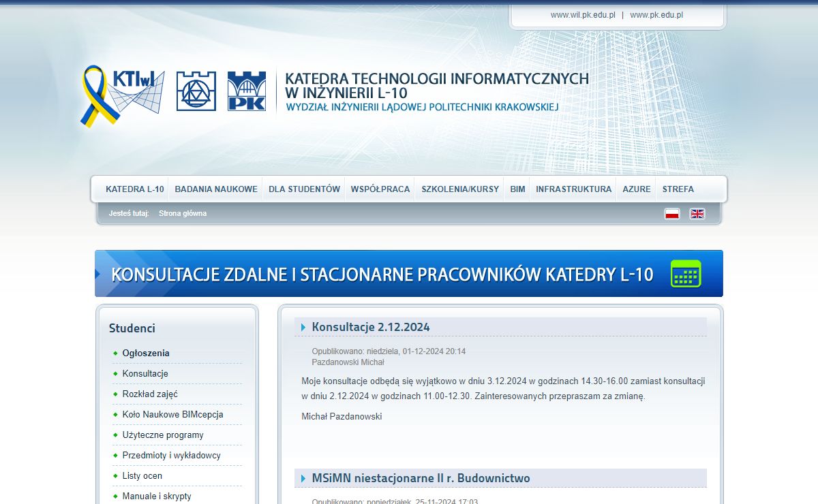Click the green calendar icon in banner
Screen dimensions: 818x504
click(x=686, y=274)
